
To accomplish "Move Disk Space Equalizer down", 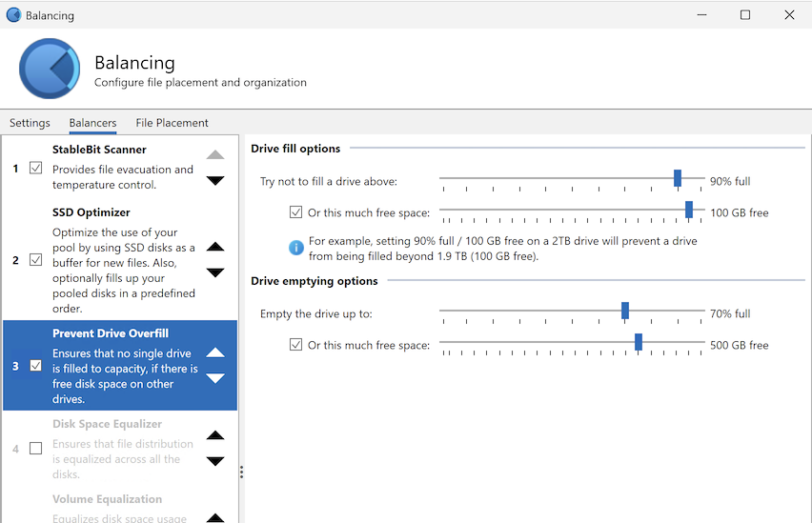I will coord(215,461).
